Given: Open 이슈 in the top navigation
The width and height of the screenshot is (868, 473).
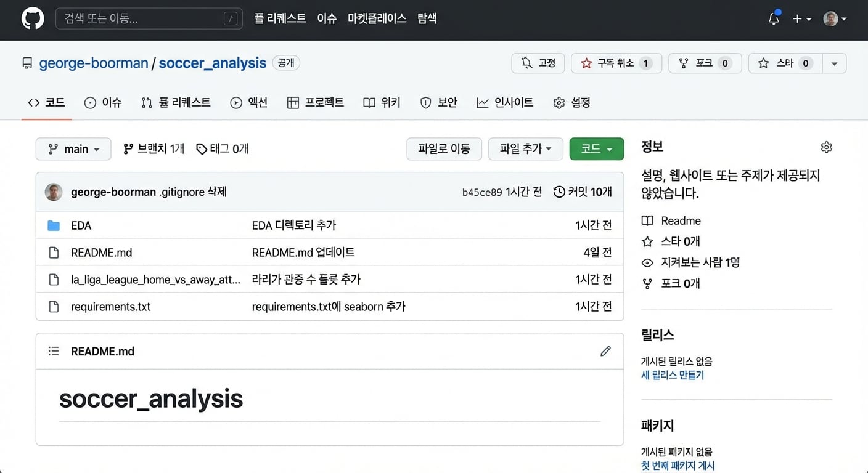Looking at the screenshot, I should tap(327, 18).
